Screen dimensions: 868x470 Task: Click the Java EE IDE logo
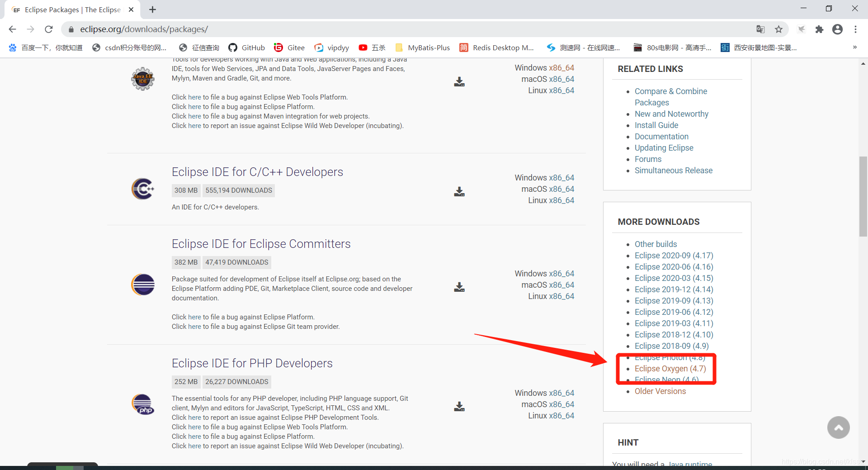143,79
